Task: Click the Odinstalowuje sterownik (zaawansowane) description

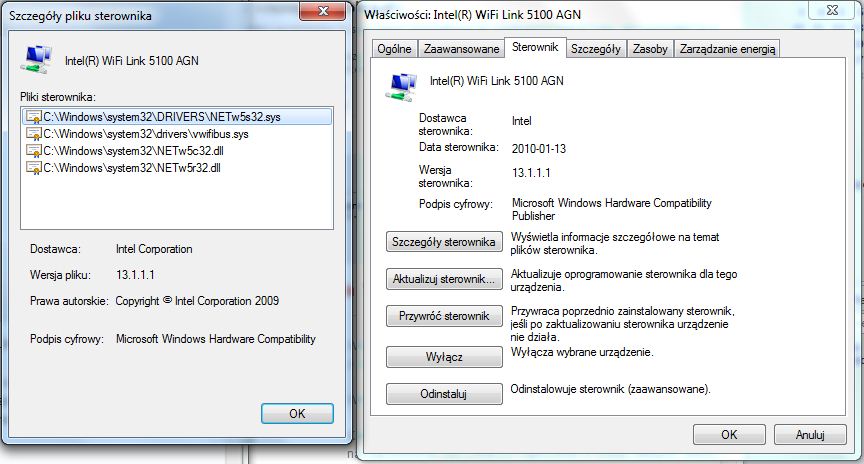Action: coord(611,389)
